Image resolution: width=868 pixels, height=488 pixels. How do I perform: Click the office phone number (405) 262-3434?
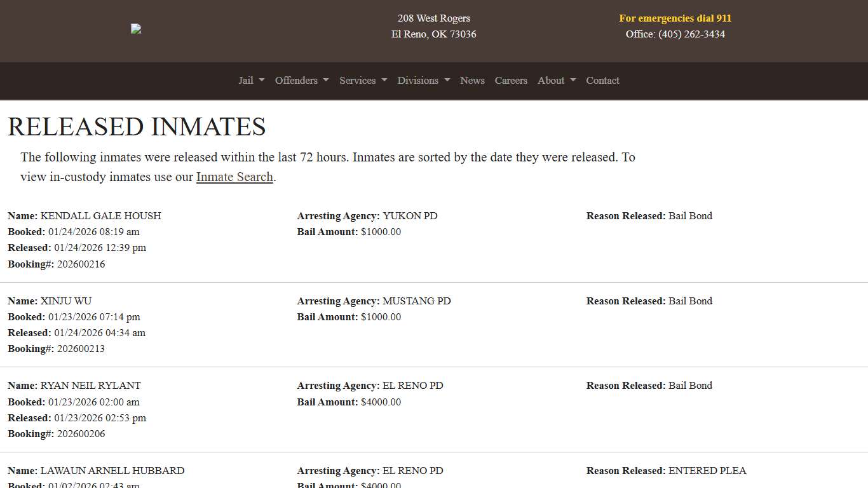(x=691, y=34)
